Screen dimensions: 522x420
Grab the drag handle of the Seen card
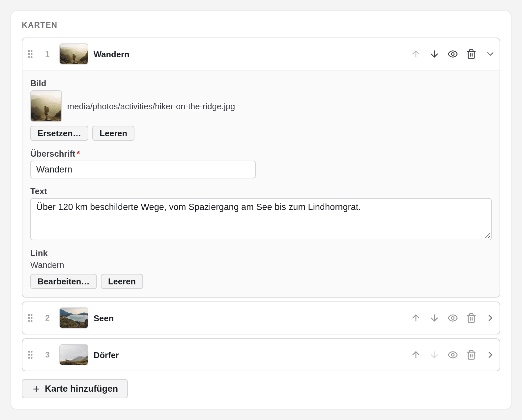coord(30,318)
